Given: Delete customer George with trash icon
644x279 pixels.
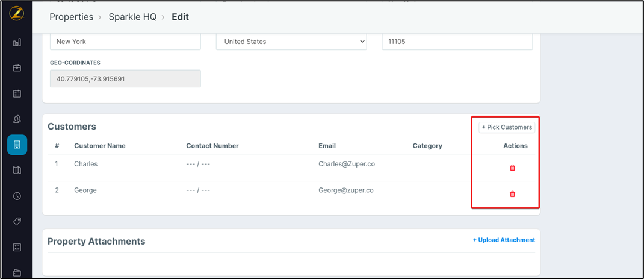Looking at the screenshot, I should 512,194.
